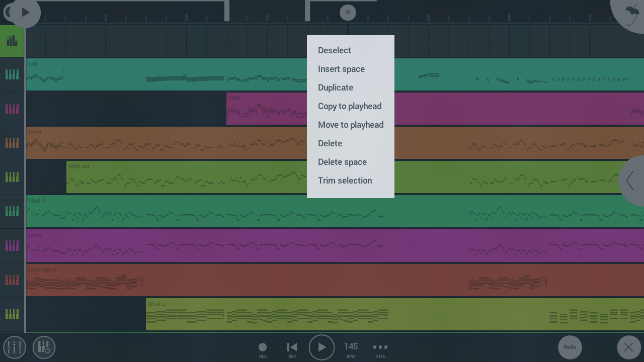Click the REV rewind button
The image size is (644, 362).
(292, 349)
